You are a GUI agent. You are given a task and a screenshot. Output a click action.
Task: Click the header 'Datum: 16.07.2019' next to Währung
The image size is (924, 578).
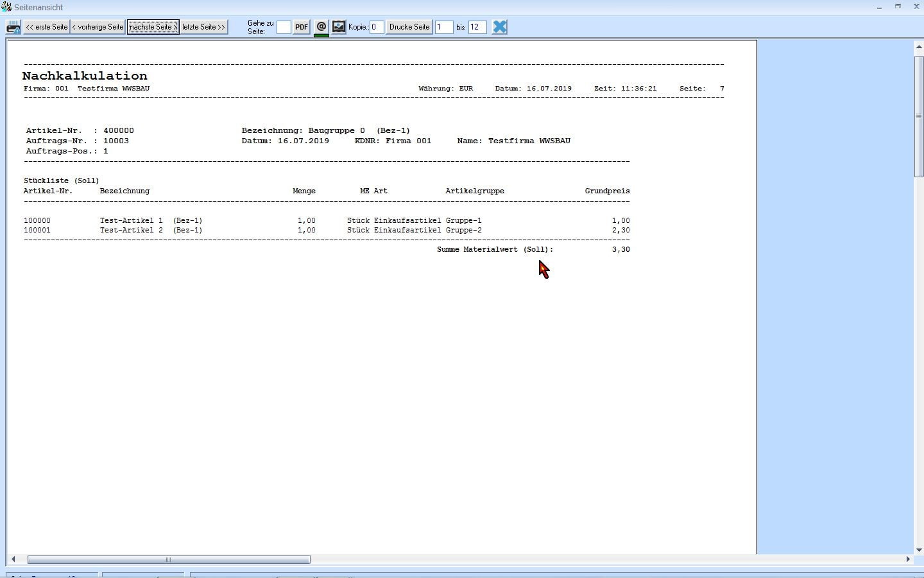[533, 89]
